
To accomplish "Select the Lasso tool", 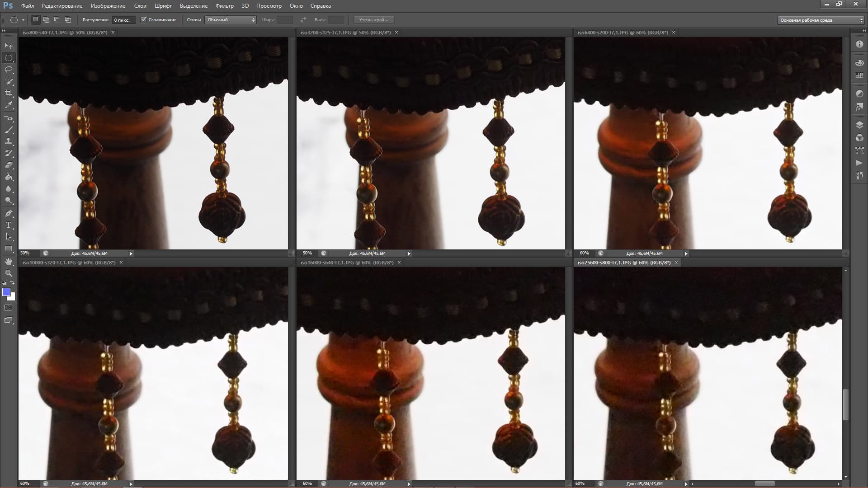I will [x=9, y=70].
